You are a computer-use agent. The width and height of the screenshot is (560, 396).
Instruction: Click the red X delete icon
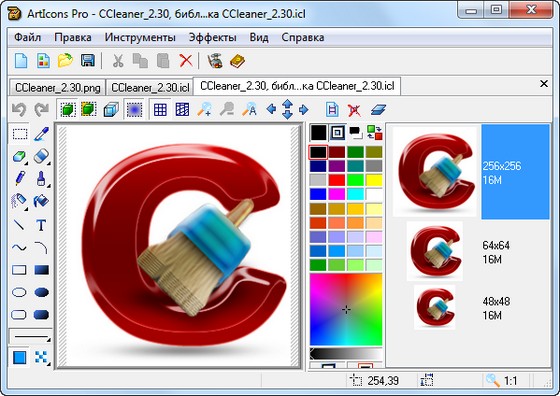pyautogui.click(x=186, y=61)
